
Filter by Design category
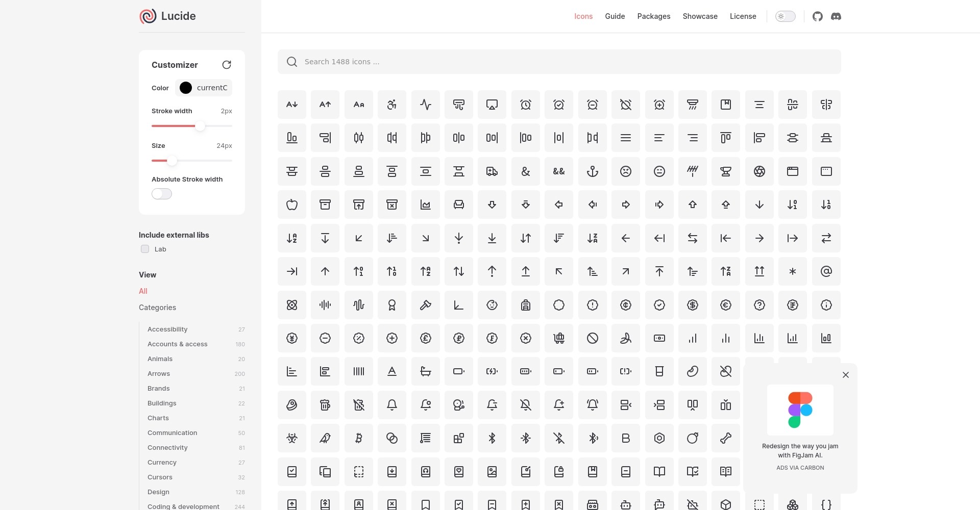point(196,492)
